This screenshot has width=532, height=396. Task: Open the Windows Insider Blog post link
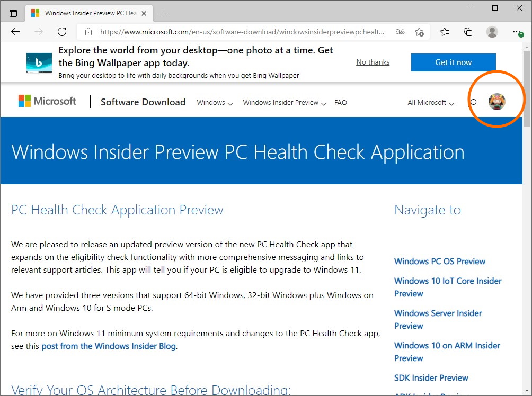click(x=108, y=346)
